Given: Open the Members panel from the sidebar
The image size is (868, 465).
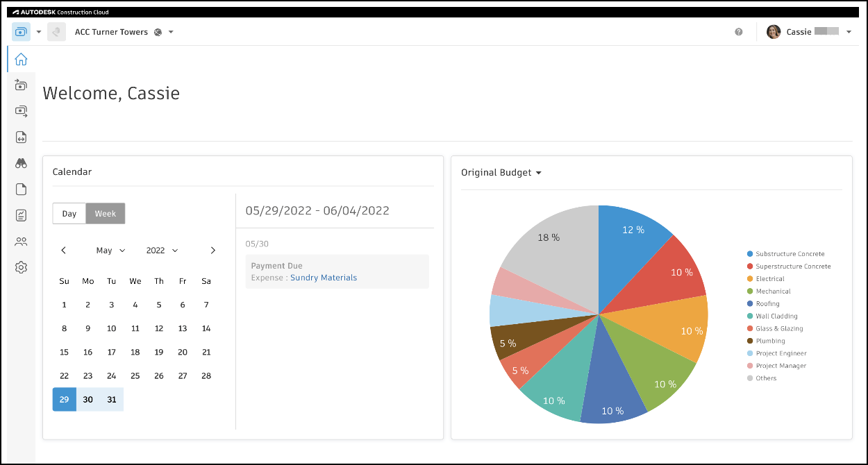Looking at the screenshot, I should [x=21, y=241].
